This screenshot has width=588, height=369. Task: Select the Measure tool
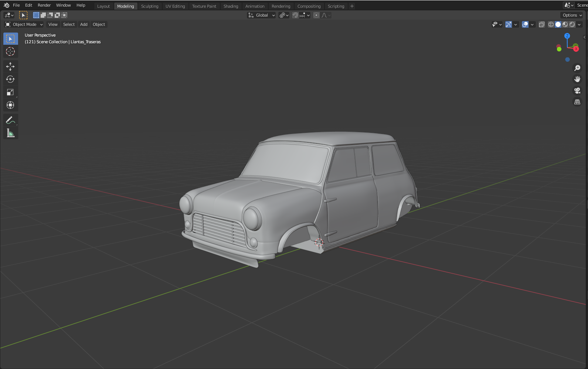point(10,133)
